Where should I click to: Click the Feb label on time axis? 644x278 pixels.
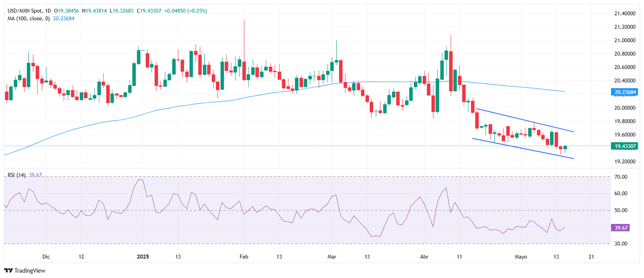(x=244, y=256)
